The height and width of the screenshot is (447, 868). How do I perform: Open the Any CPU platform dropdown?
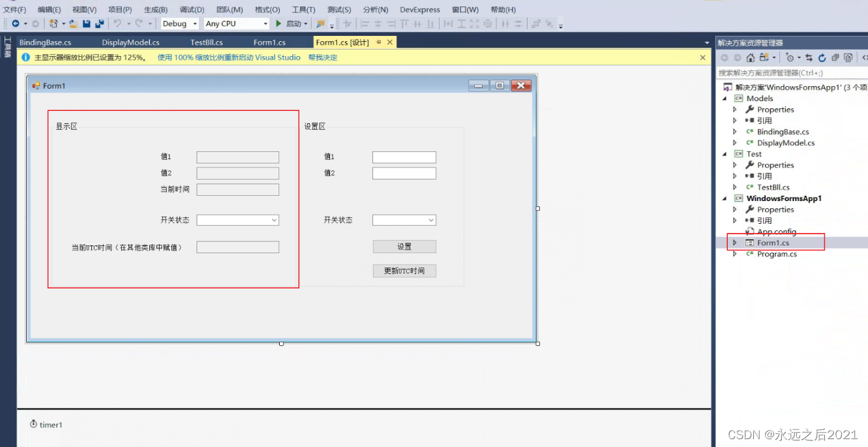pos(264,23)
